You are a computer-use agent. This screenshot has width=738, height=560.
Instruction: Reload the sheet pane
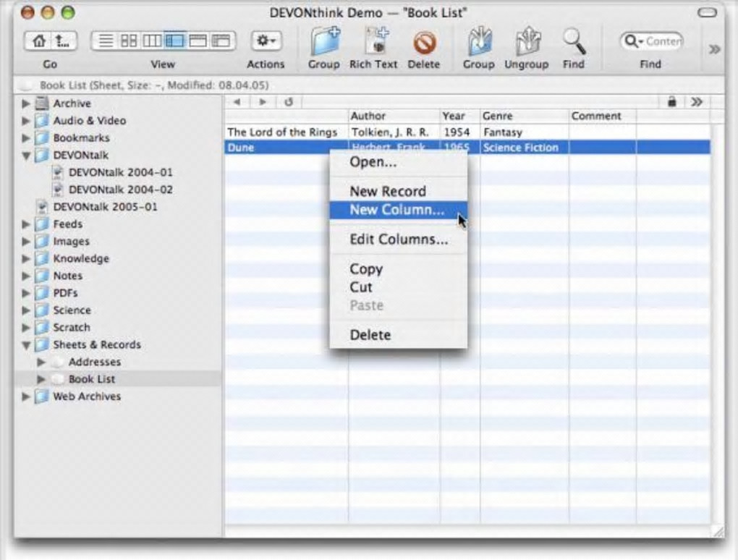point(289,101)
